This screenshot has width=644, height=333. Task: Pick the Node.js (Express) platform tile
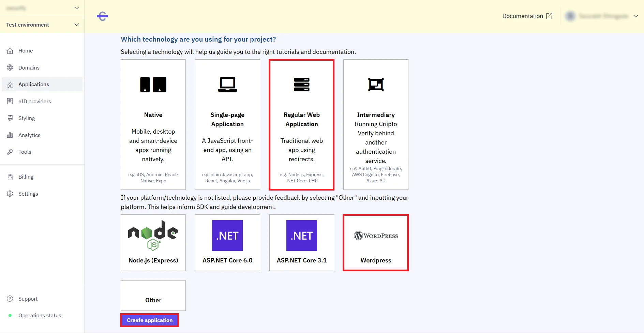tap(153, 242)
